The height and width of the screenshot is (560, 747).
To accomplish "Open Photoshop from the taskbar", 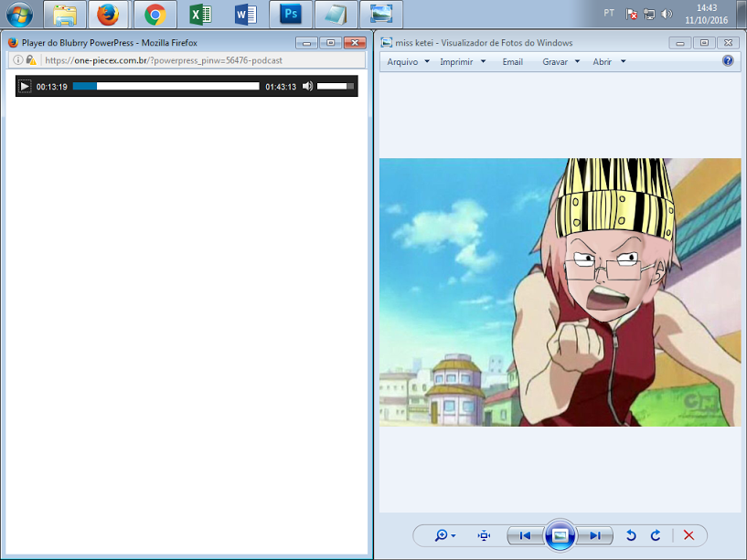I will [x=291, y=15].
